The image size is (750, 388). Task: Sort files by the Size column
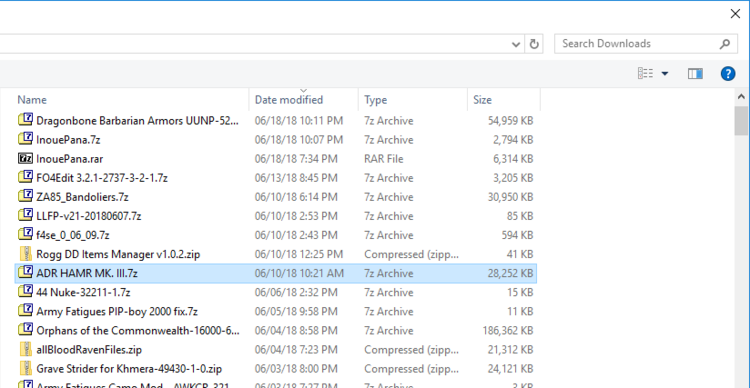(482, 100)
